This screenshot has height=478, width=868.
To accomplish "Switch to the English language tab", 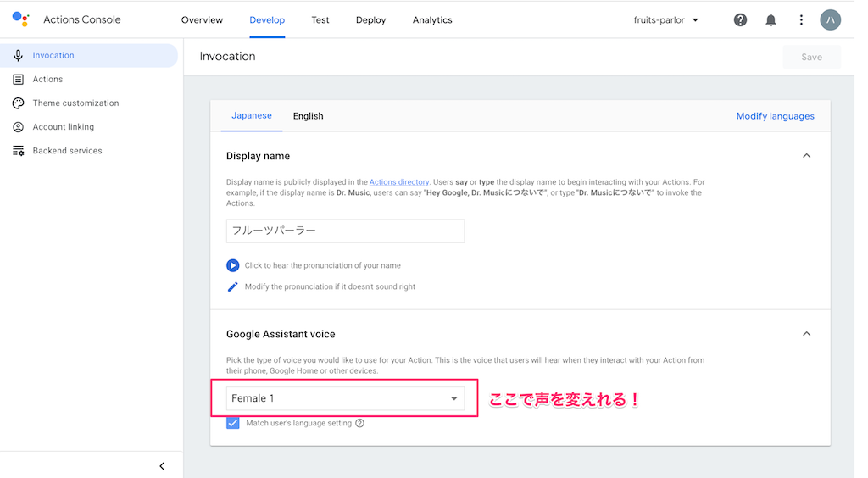I will coord(308,115).
